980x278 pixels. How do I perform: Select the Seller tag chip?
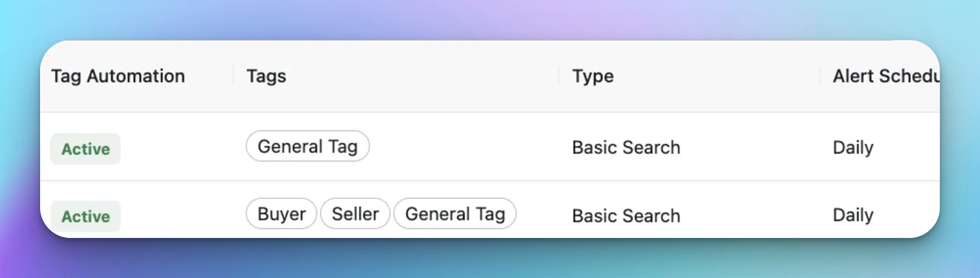pyautogui.click(x=355, y=214)
